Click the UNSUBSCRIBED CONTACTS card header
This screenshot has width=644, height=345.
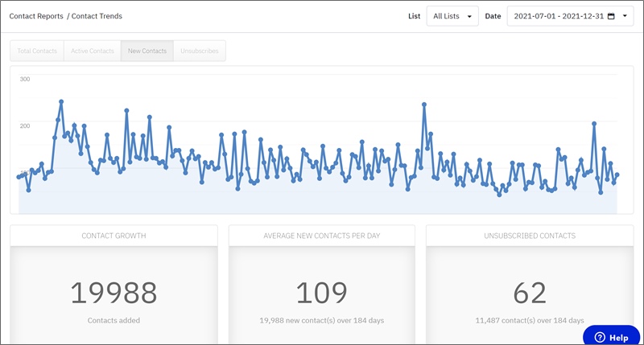[530, 236]
